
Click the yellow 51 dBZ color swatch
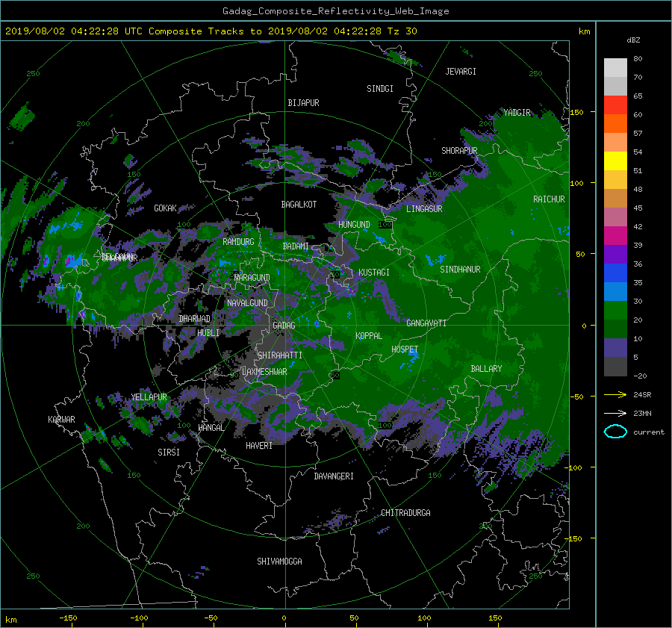[615, 161]
